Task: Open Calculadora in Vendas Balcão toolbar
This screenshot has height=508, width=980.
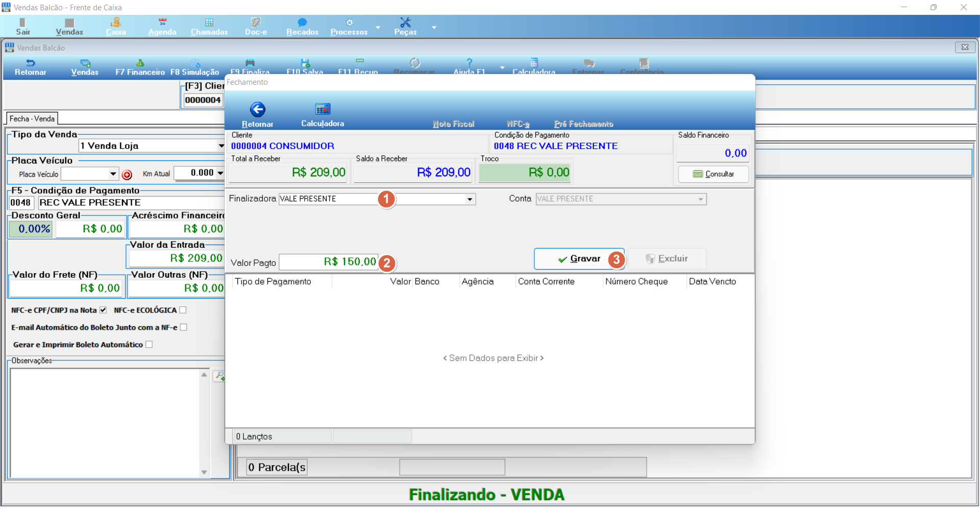Action: pyautogui.click(x=534, y=66)
